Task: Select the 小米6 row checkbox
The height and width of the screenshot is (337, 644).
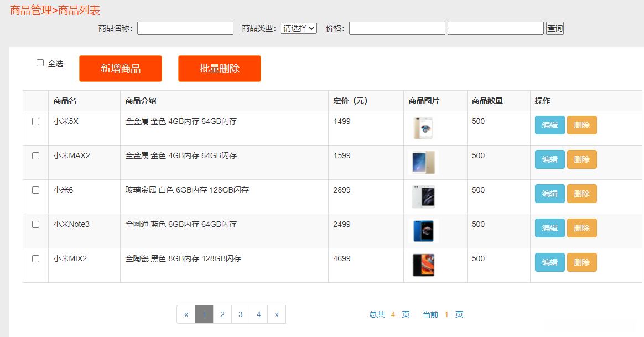Action: click(x=36, y=190)
